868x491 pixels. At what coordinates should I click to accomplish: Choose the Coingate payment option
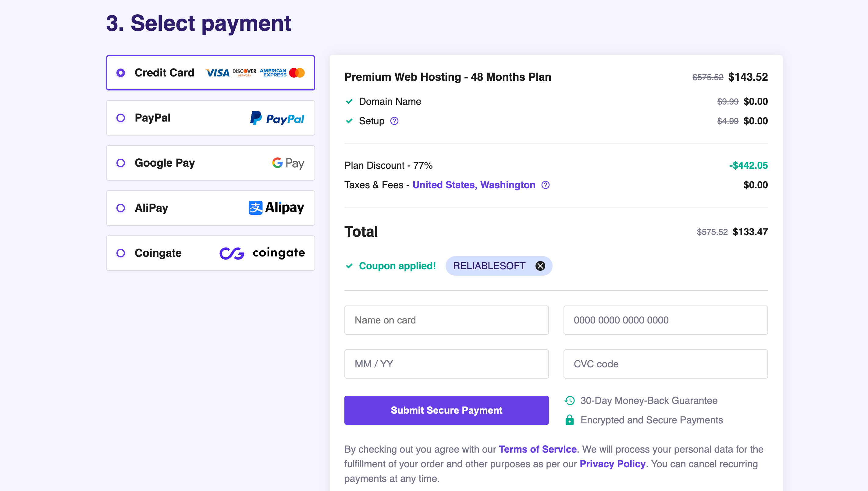121,253
